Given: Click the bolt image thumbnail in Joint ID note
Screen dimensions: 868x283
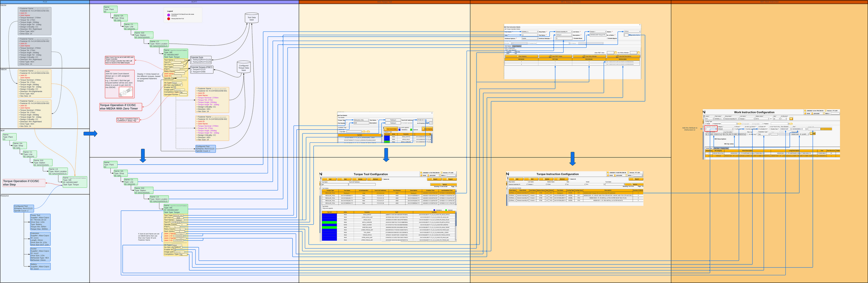Looking at the screenshot, I should [x=127, y=92].
